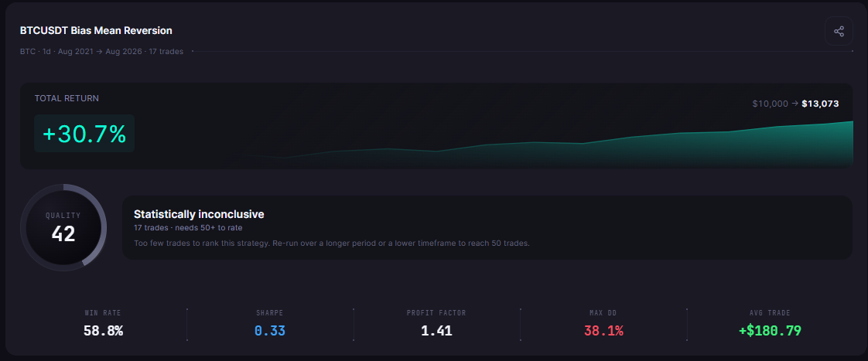Click the Quality 42 score ring
Viewport: 868px width, 361px height.
pos(63,228)
